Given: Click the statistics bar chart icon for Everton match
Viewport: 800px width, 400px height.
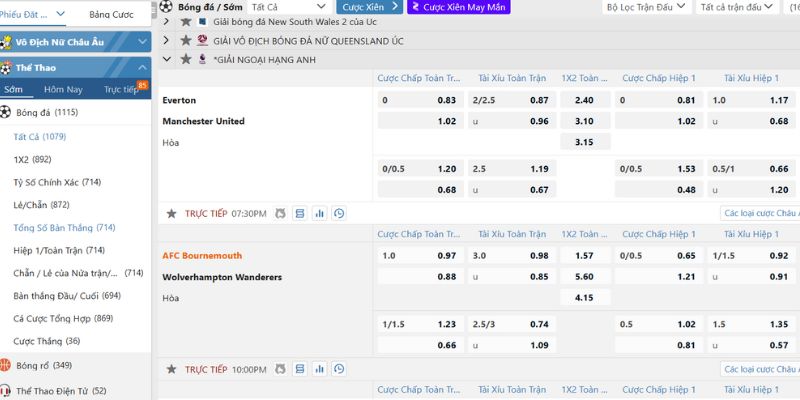Looking at the screenshot, I should pos(320,213).
